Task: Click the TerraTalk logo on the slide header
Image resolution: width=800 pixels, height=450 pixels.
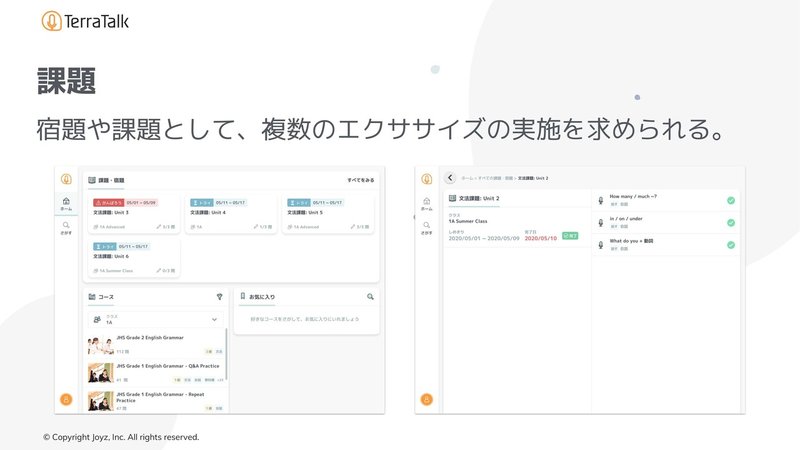Action: tap(85, 21)
